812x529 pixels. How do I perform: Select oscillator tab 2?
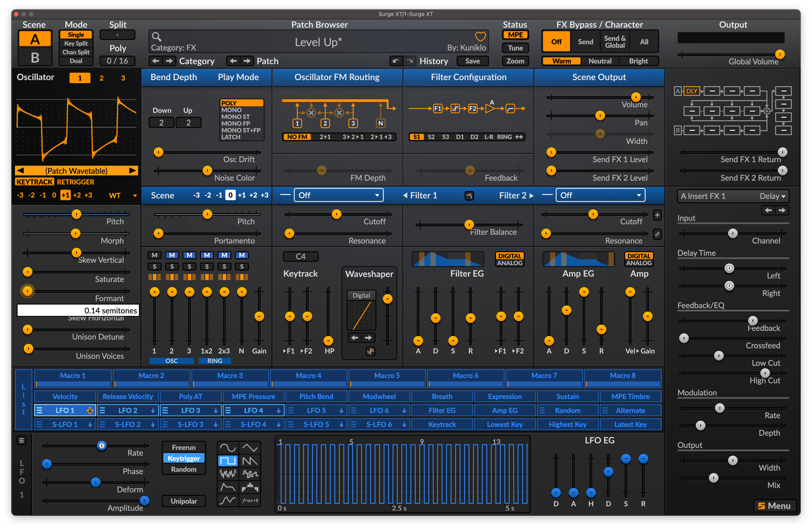click(101, 78)
